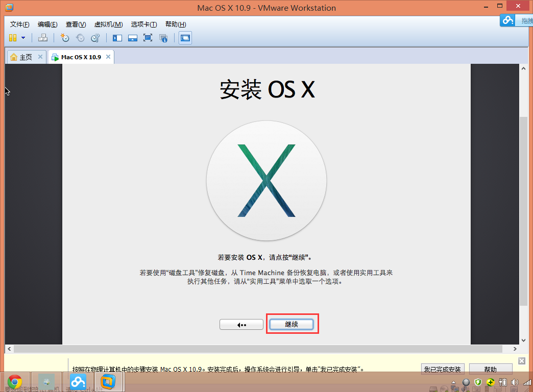Open the 选项卡(T) menu

click(x=144, y=24)
